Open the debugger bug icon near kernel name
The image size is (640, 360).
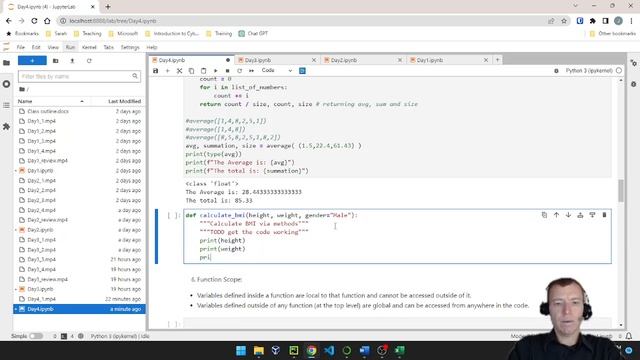(x=556, y=71)
